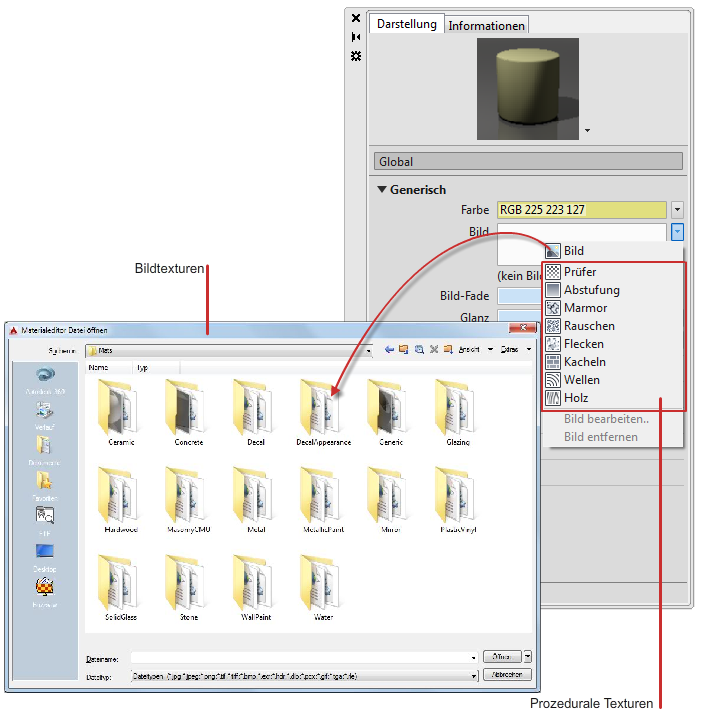This screenshot has height=713, width=701.
Task: Create a new folder in file dialog
Action: point(448,349)
